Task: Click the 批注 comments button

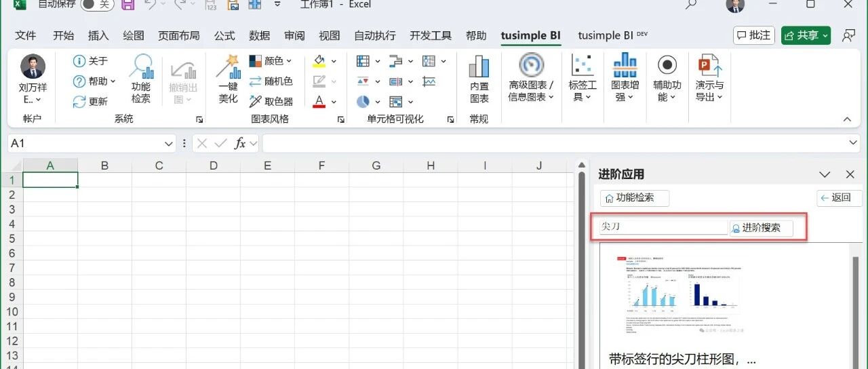Action: (754, 36)
